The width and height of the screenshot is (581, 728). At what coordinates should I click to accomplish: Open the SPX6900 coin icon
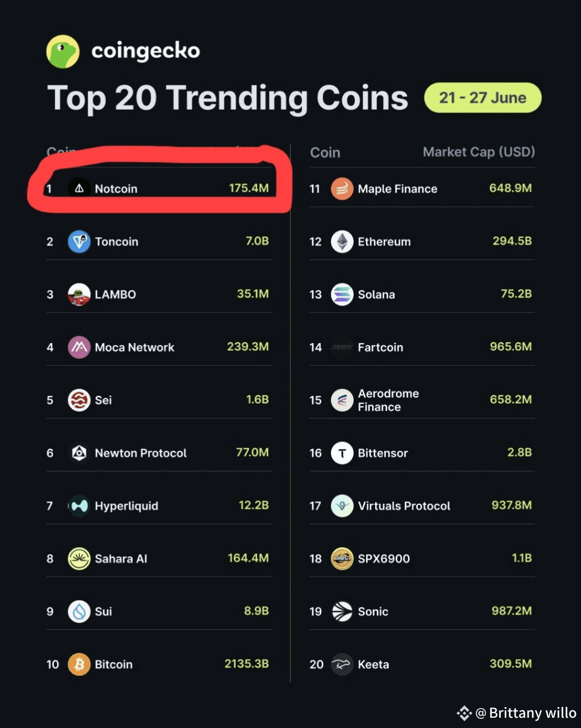[x=342, y=559]
